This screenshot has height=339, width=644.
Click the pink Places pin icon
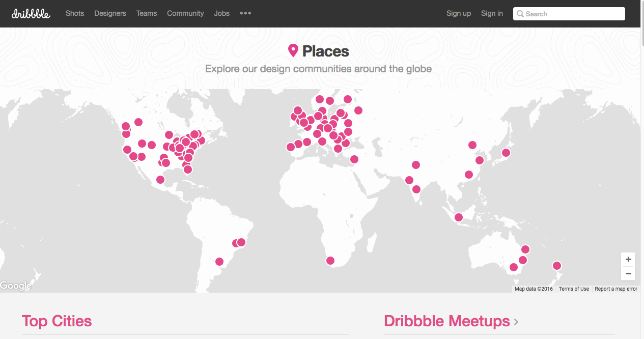pyautogui.click(x=293, y=50)
